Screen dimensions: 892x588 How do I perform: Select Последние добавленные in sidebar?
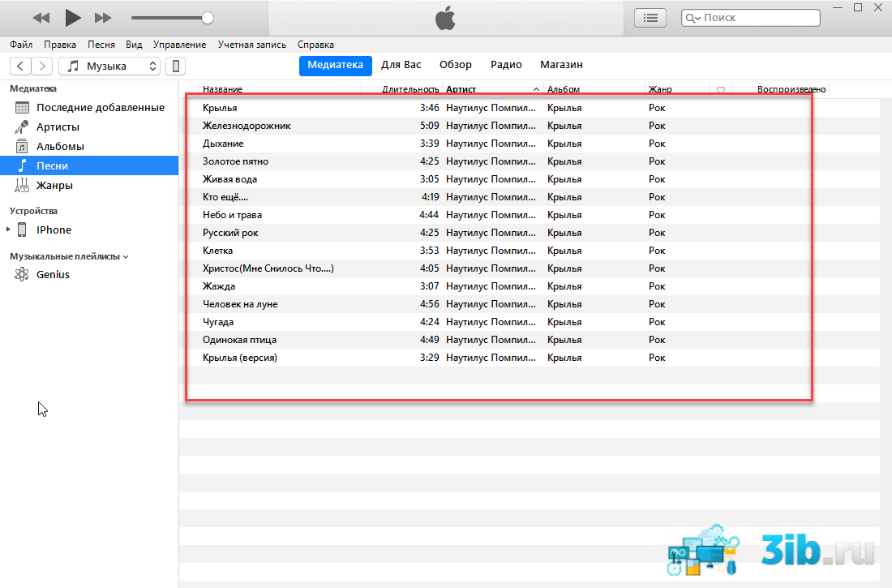coord(89,108)
